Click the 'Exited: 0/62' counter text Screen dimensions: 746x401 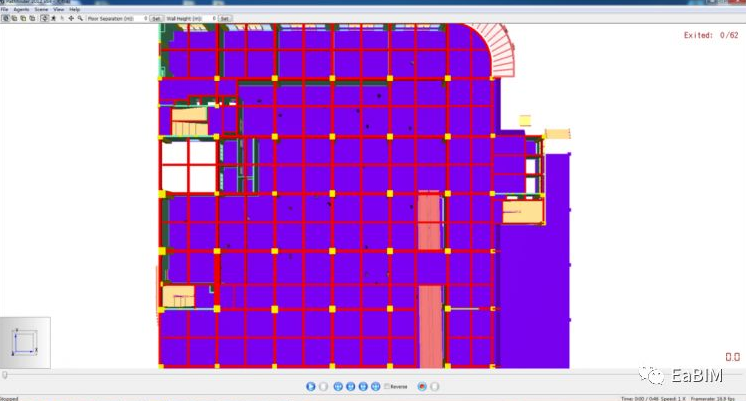coord(711,35)
